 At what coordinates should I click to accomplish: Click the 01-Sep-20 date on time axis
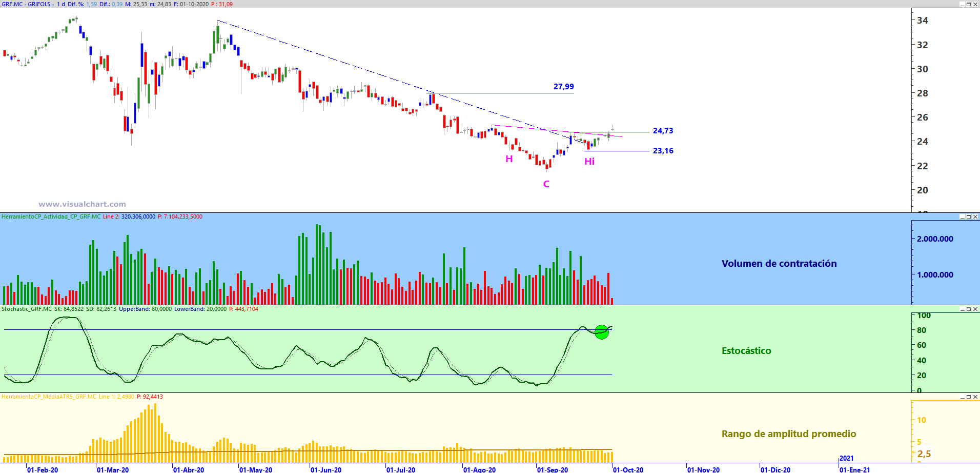[553, 469]
